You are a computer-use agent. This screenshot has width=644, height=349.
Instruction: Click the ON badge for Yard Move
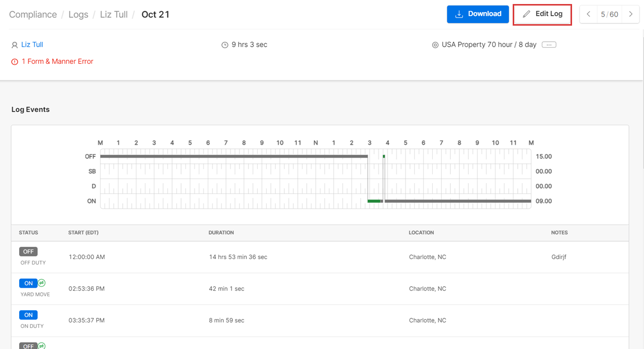[28, 283]
